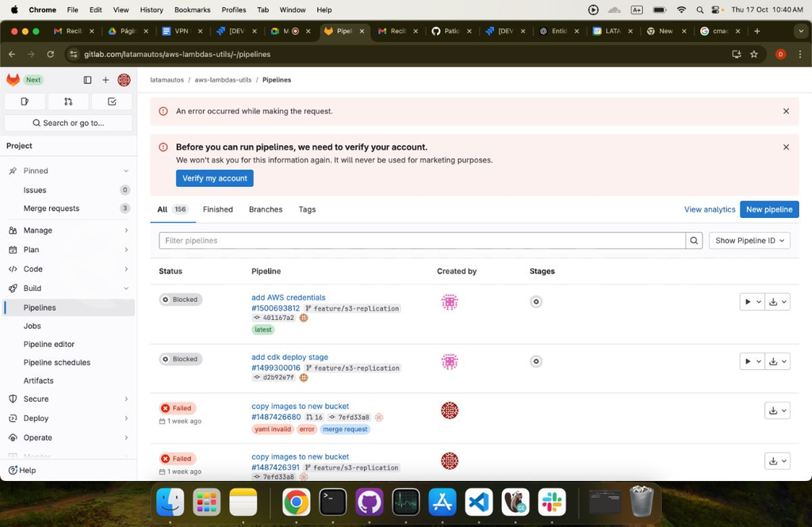Click the create new plus icon in the sidebar

point(105,80)
